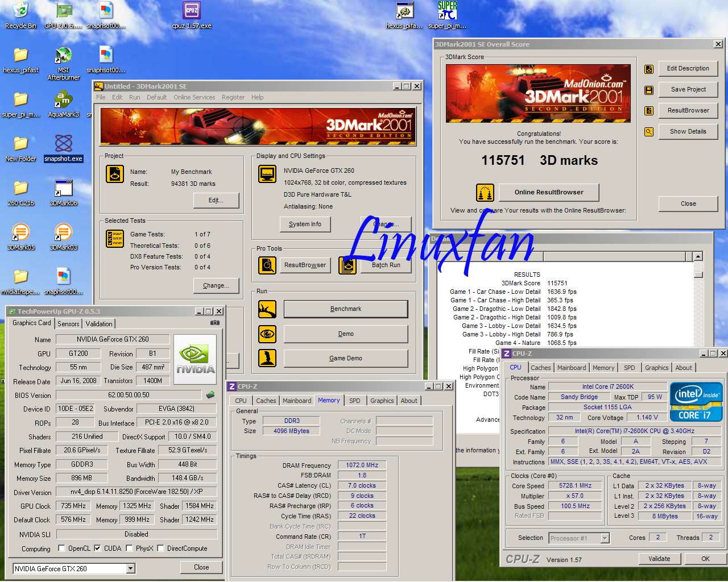
Task: Open the New Folder desktop icon
Action: click(x=21, y=148)
